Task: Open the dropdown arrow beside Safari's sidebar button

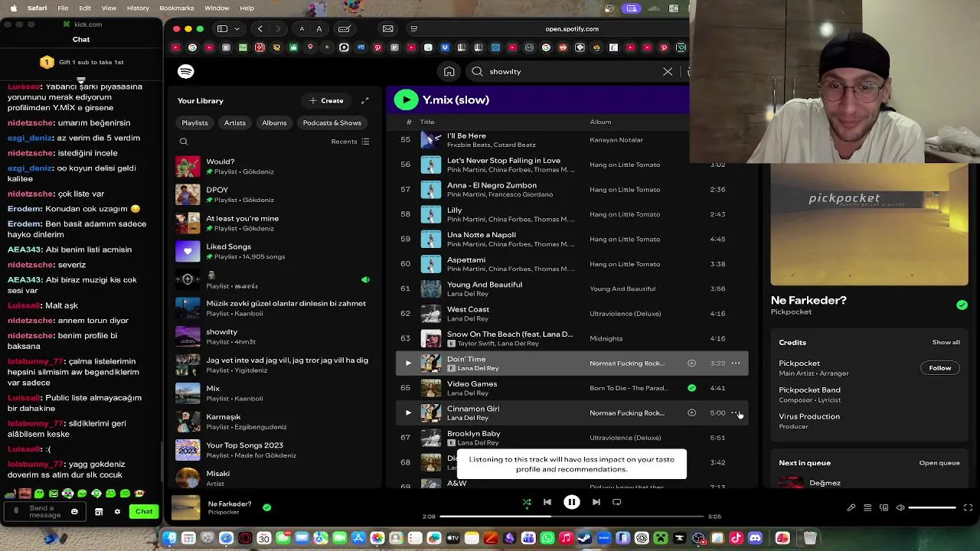Action: (237, 29)
